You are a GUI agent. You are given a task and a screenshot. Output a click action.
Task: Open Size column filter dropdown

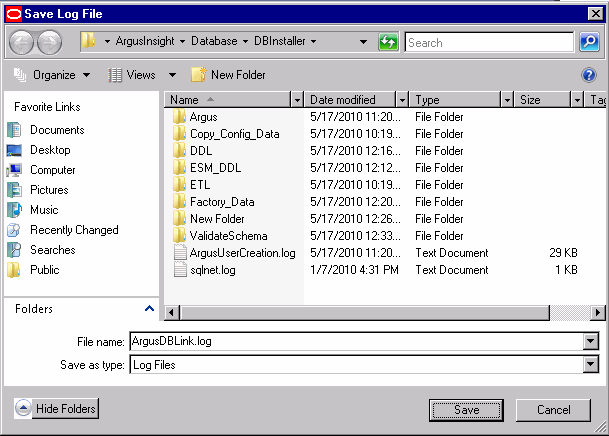pos(578,100)
